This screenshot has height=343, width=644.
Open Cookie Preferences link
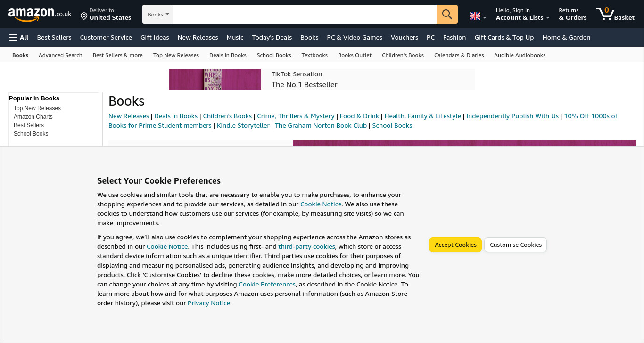pos(267,284)
